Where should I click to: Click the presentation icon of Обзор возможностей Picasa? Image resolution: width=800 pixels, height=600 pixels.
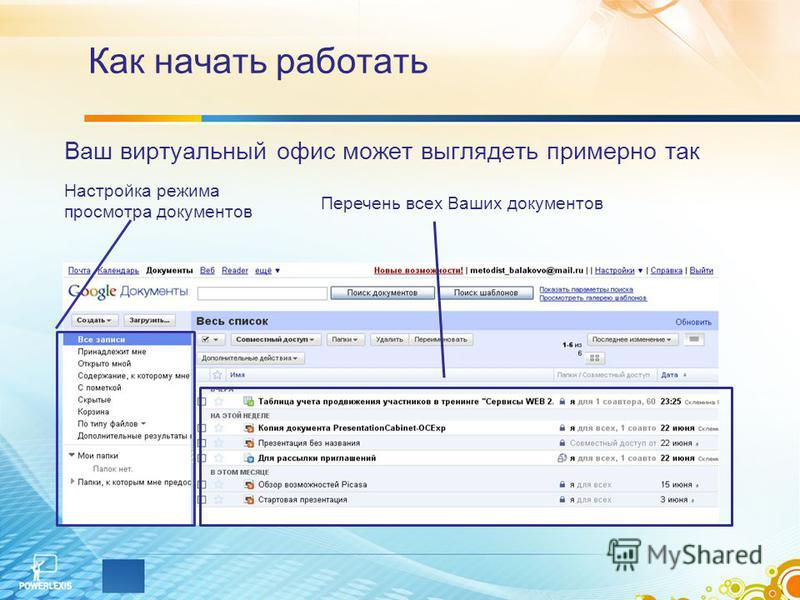pyautogui.click(x=249, y=484)
